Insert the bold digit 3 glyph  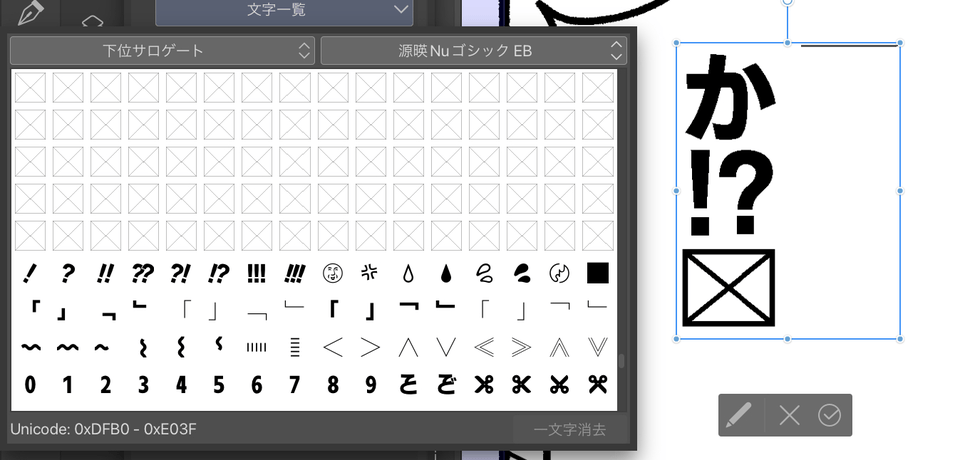[x=143, y=385]
